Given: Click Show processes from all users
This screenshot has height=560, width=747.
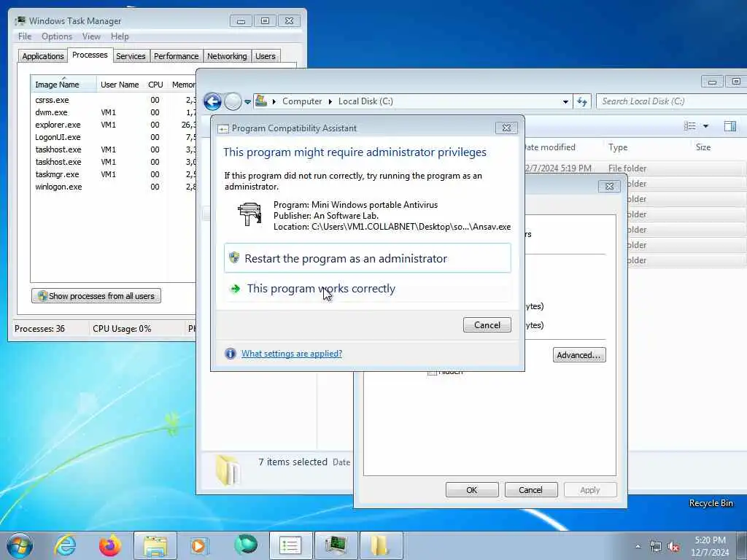Looking at the screenshot, I should tap(96, 296).
